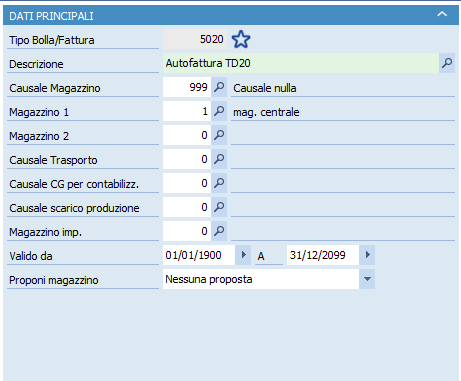Open the date picker arrow for 31/12/2099
This screenshot has width=461, height=381.
367,255
